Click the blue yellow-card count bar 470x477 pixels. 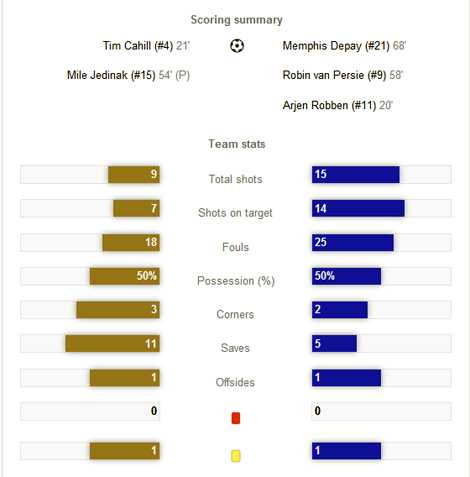pos(346,451)
